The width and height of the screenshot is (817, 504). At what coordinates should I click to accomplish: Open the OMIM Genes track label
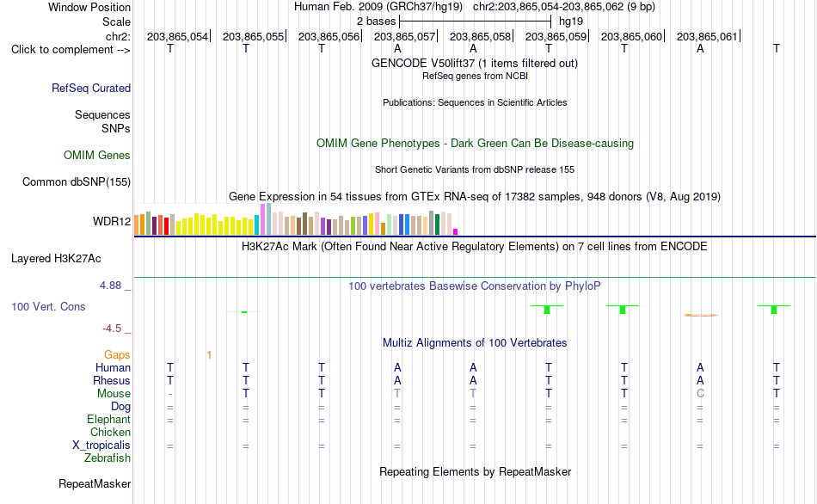coord(97,156)
